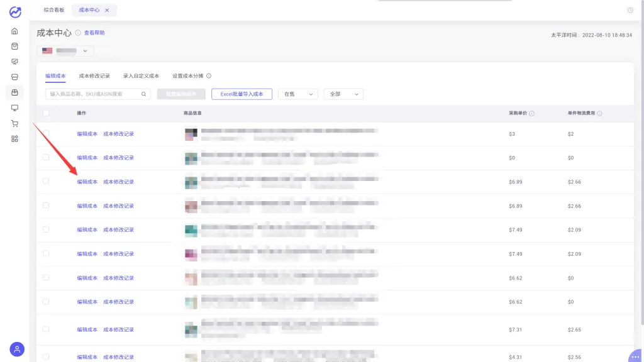Screen dimensions: 644x362
Task: Click the $2.56 logistics fee cell
Action: [574, 357]
